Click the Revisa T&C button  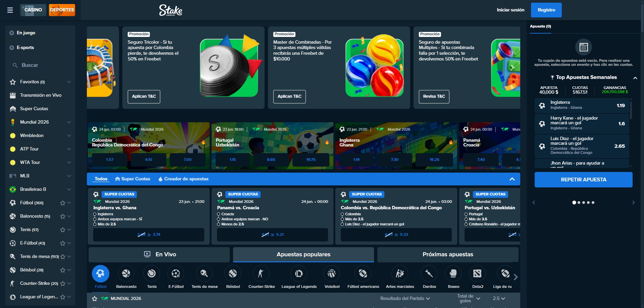[434, 97]
